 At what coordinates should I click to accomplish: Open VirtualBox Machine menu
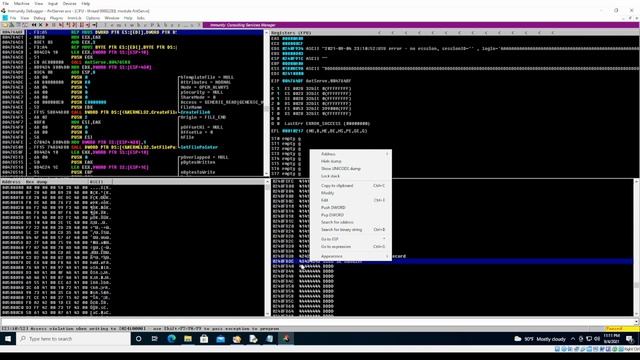pyautogui.click(x=22, y=4)
